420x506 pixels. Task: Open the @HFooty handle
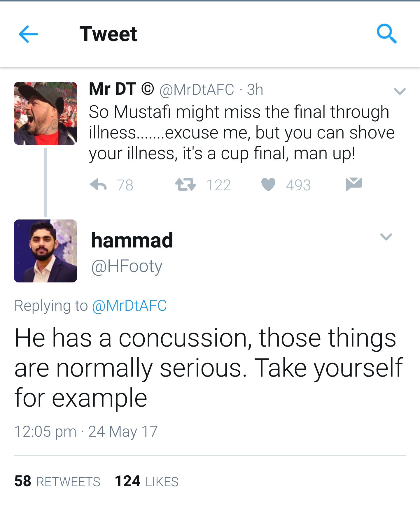[127, 266]
